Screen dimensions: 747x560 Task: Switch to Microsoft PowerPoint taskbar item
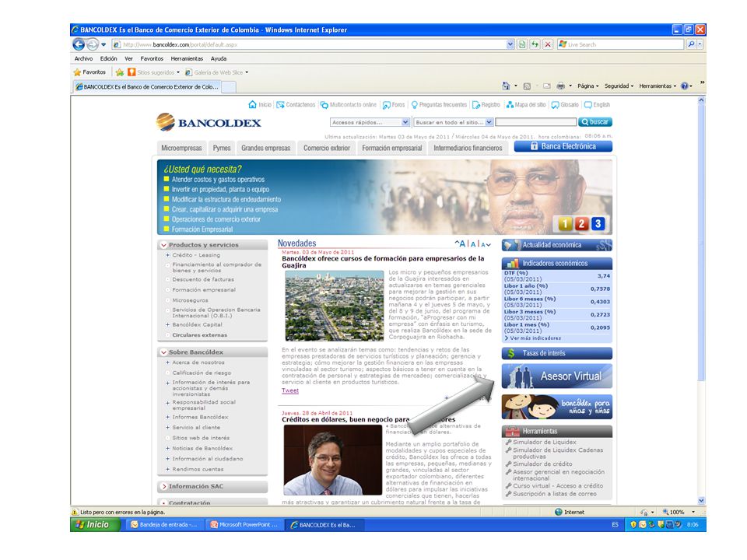(x=244, y=525)
